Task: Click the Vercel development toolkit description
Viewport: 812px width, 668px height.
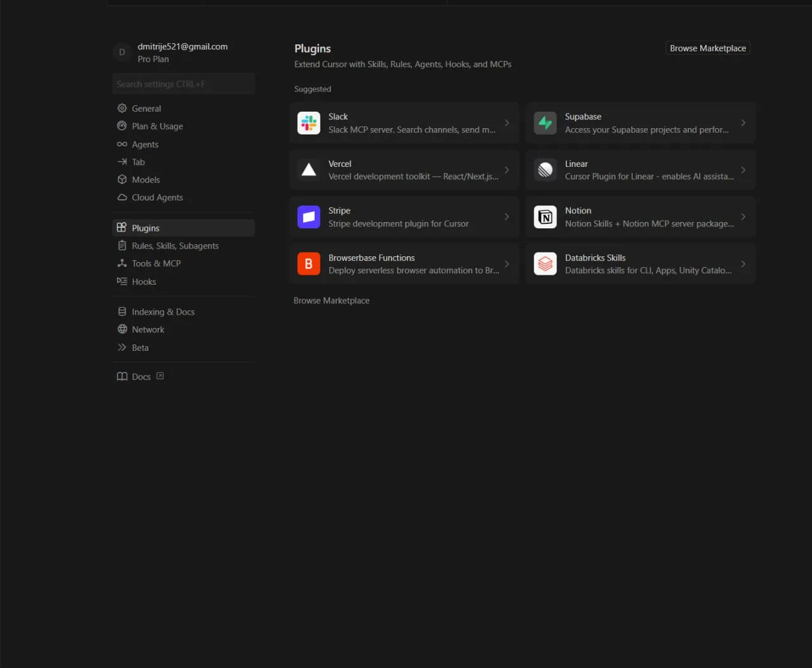Action: point(414,176)
